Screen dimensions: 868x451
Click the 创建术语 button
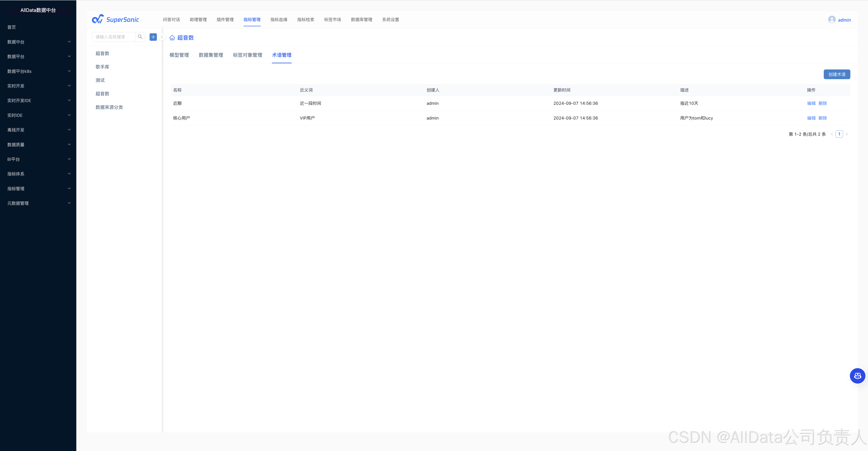[837, 74]
